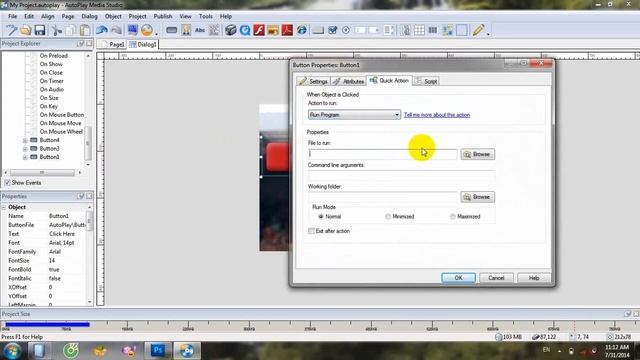Click the New Project wand icon

pos(11,30)
